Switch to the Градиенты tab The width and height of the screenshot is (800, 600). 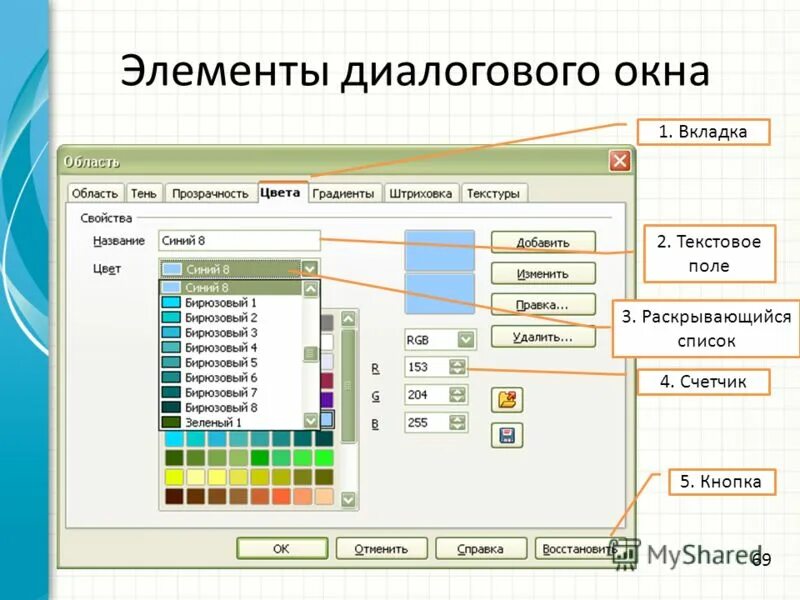(x=345, y=190)
